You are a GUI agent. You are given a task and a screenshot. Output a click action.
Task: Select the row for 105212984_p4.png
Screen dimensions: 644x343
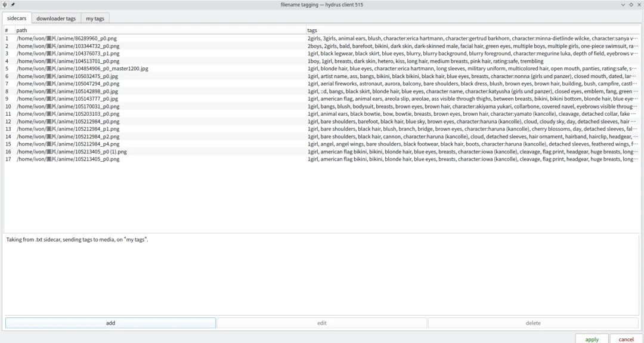pyautogui.click(x=68, y=144)
